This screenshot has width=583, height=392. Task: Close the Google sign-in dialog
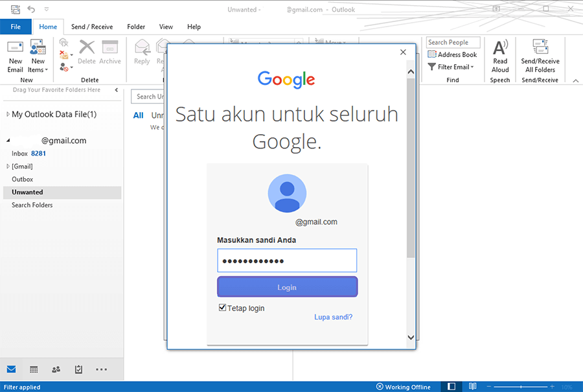click(403, 52)
